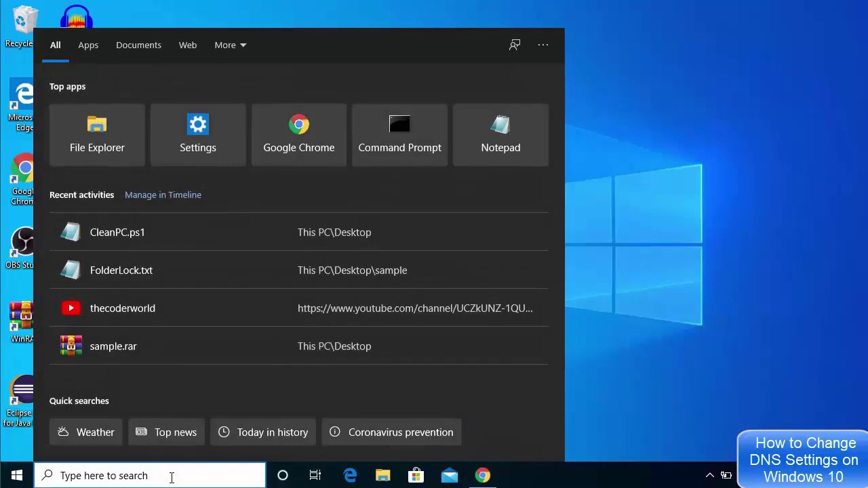The image size is (868, 488).
Task: Switch to the Apps search tab
Action: [x=88, y=45]
